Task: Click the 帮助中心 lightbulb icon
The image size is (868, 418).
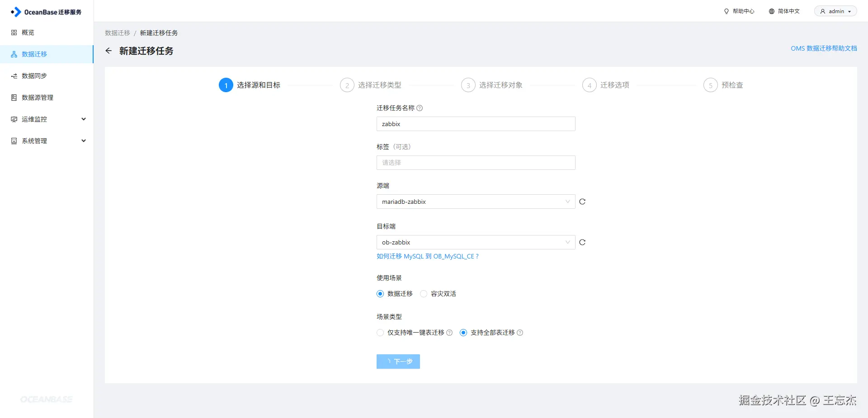Action: (726, 11)
